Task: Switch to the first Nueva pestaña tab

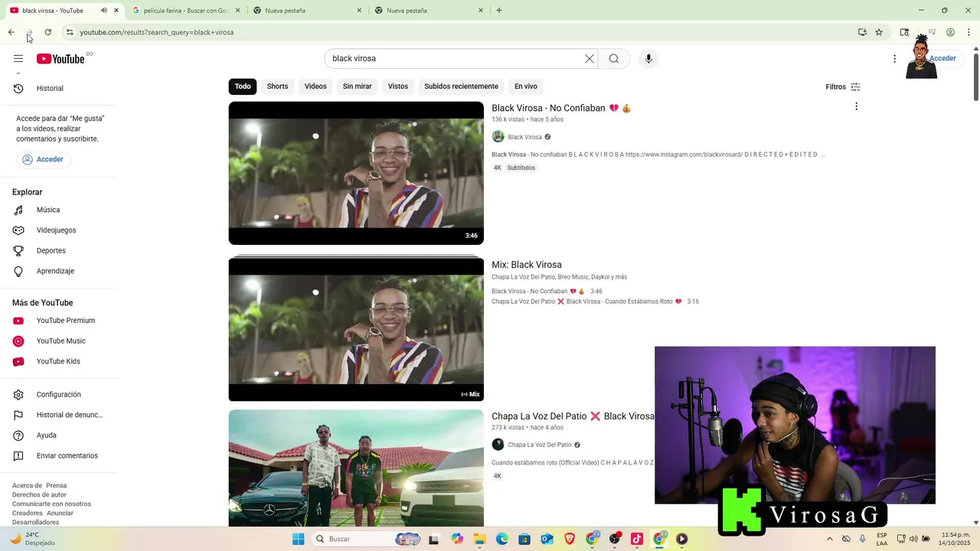Action: pos(307,11)
